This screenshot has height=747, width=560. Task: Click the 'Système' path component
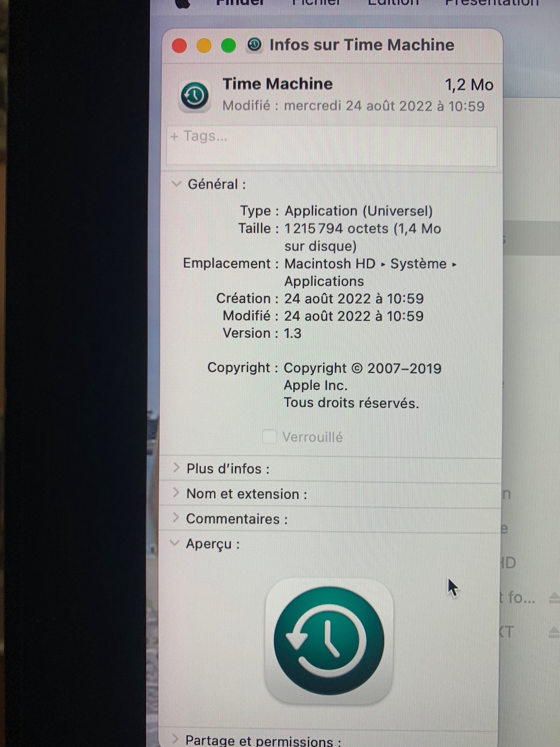(419, 263)
